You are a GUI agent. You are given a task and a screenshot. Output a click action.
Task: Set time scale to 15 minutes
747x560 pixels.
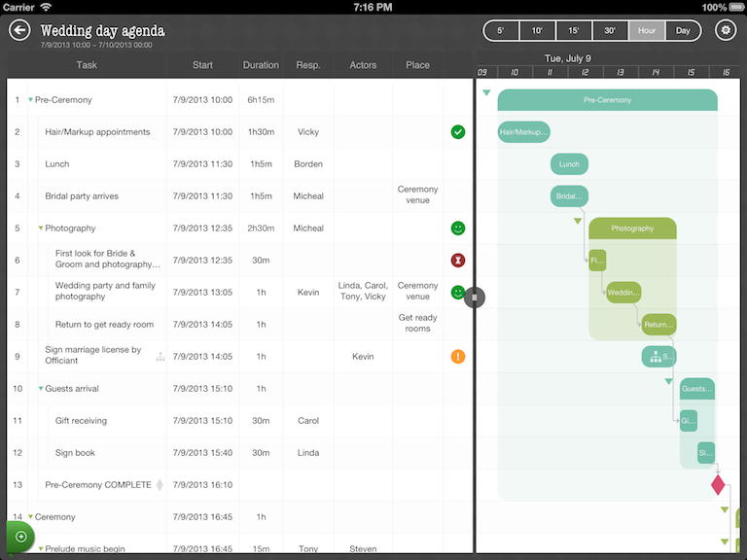pos(574,30)
